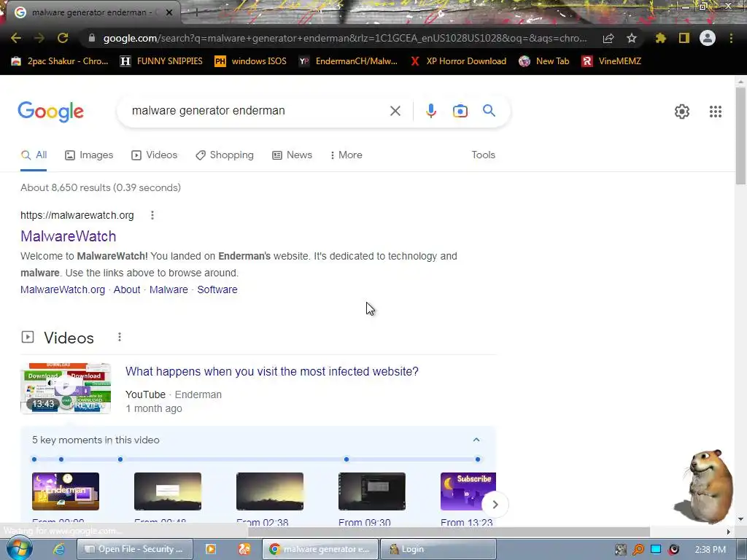The image size is (747, 560).
Task: Open the most infected website video link
Action: [271, 371]
